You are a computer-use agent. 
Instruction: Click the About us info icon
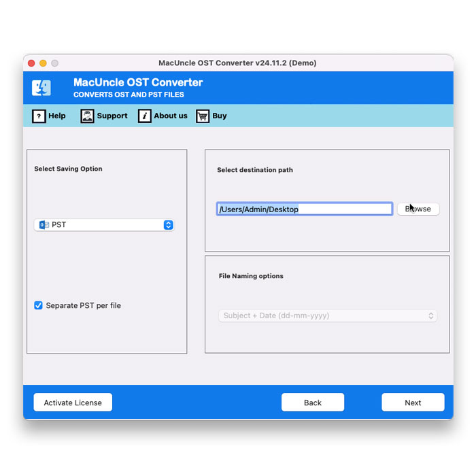click(144, 116)
